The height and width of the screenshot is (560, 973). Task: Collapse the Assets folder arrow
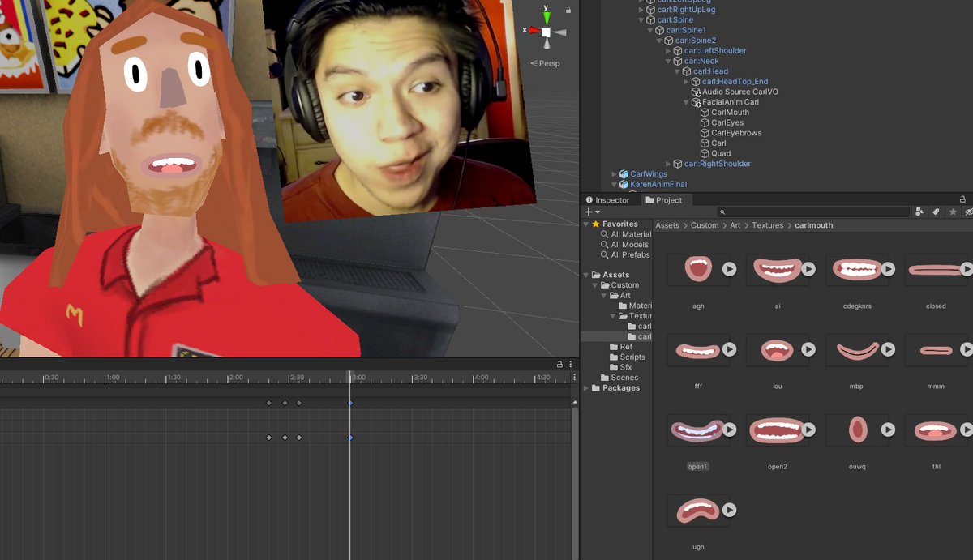click(585, 275)
